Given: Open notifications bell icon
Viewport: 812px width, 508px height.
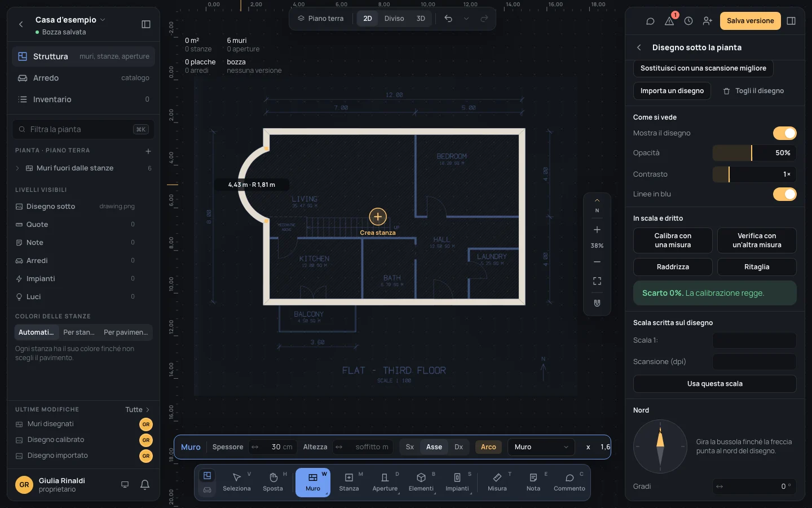Looking at the screenshot, I should click(145, 485).
